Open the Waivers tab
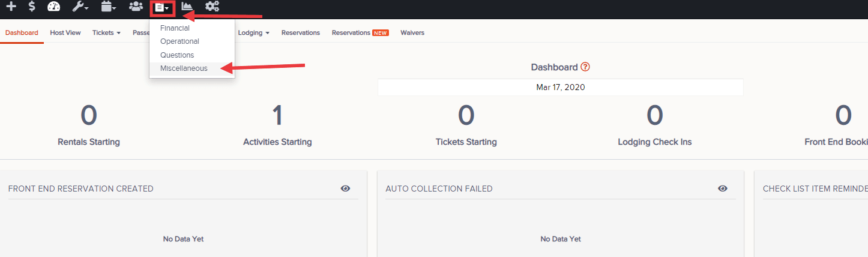 (x=412, y=33)
